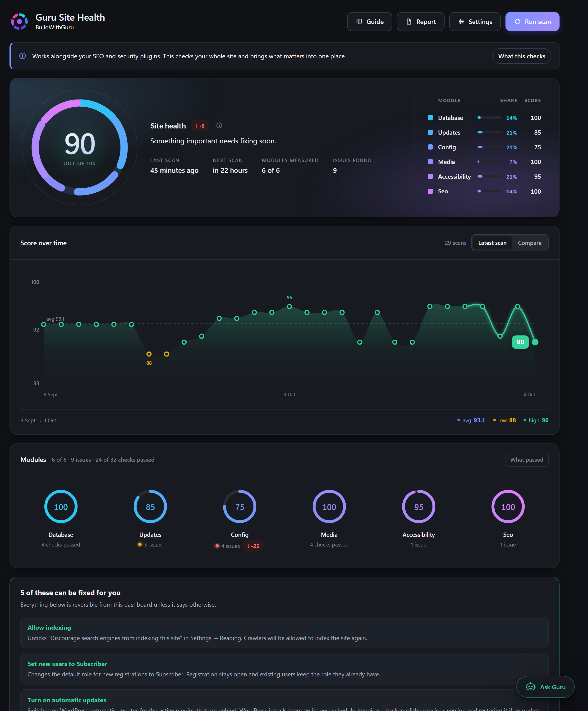
Task: Select the Latest scan tab
Action: [492, 243]
